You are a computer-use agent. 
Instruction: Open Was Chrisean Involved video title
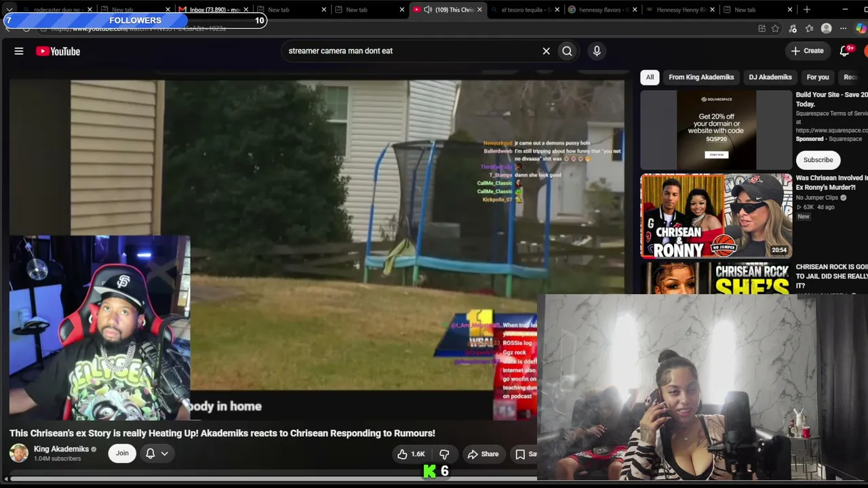(832, 182)
